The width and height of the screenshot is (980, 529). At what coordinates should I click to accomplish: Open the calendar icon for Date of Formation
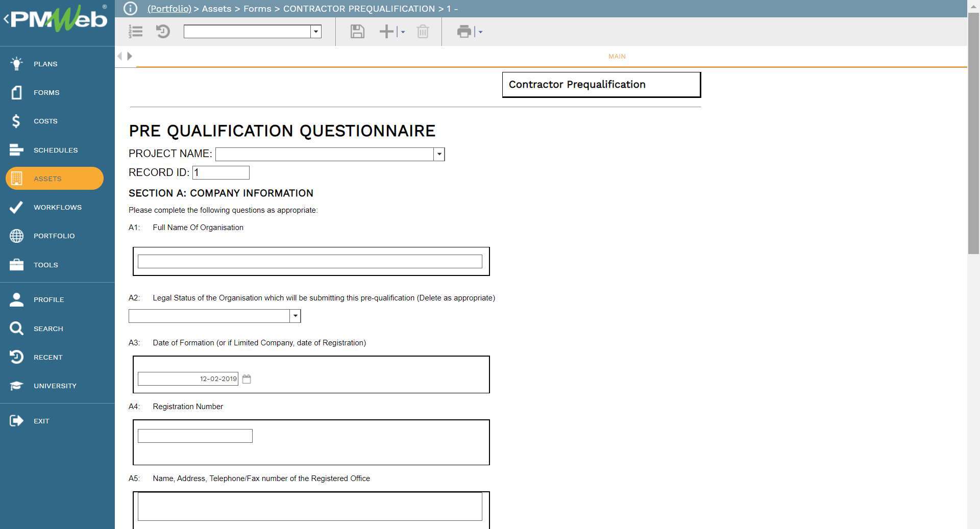[x=247, y=379]
